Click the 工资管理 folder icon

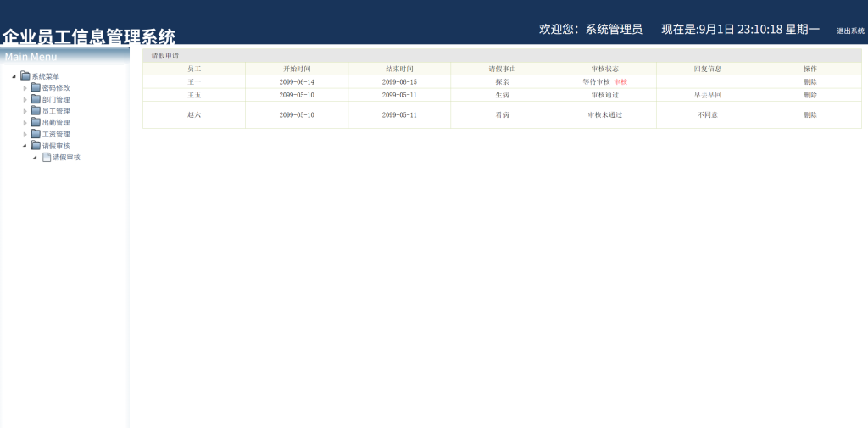(x=36, y=134)
